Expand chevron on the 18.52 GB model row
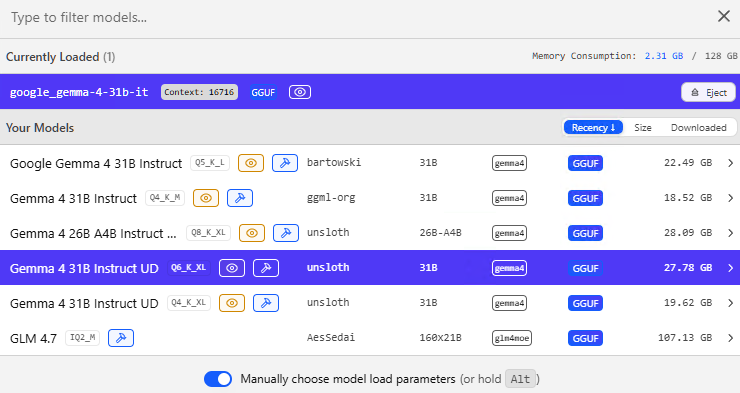This screenshot has width=740, height=393. coord(730,198)
